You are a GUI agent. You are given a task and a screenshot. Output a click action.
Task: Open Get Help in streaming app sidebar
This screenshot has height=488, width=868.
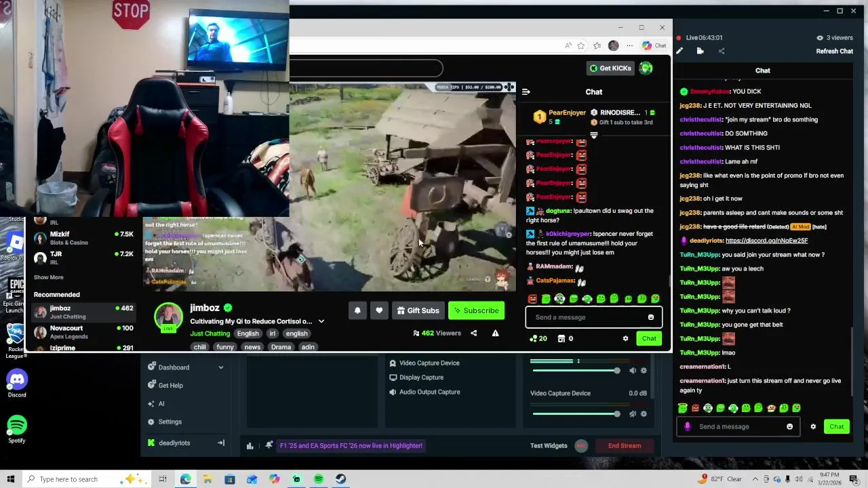pyautogui.click(x=170, y=385)
